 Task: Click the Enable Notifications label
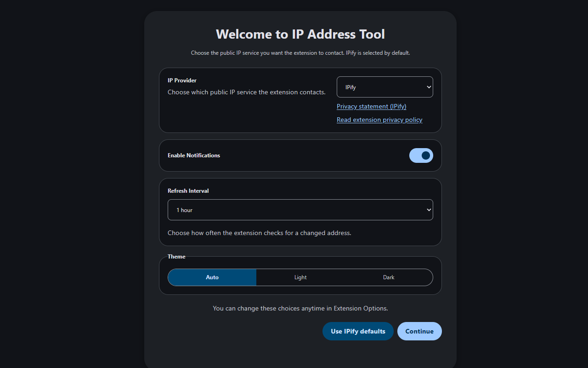pyautogui.click(x=194, y=155)
